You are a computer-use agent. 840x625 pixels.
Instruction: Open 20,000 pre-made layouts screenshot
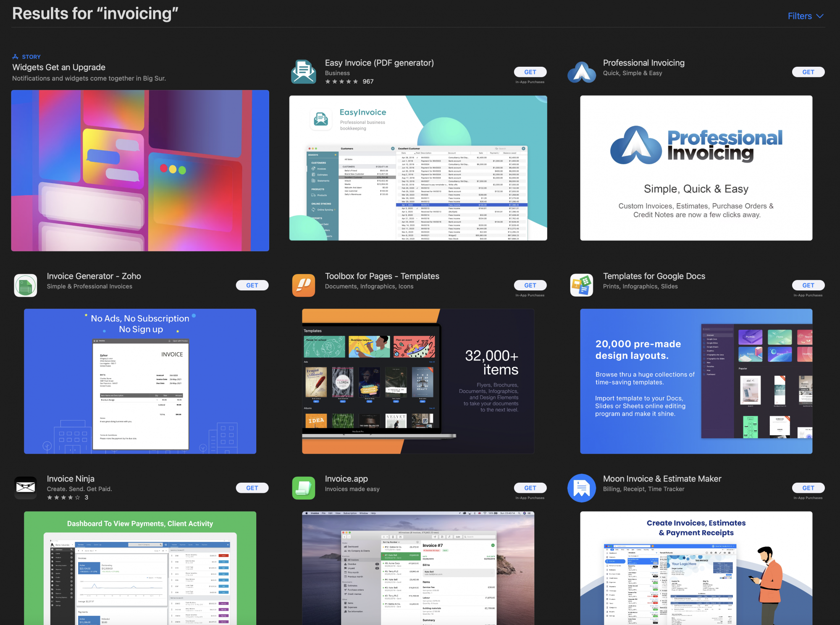pyautogui.click(x=696, y=381)
